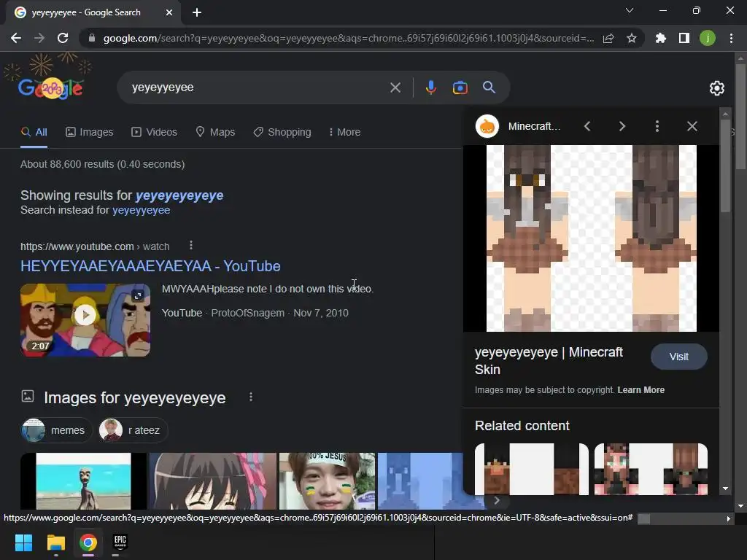Open the anime girl image thumbnail
This screenshot has height=560, width=747.
pyautogui.click(x=213, y=481)
